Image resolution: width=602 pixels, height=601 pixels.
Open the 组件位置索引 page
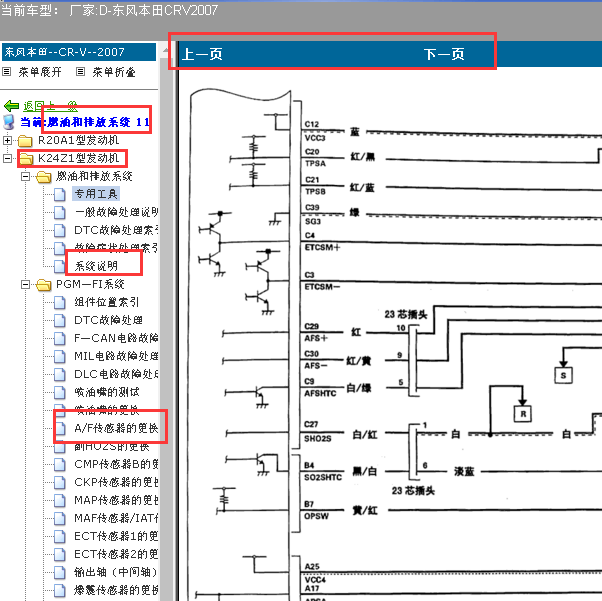(x=106, y=302)
